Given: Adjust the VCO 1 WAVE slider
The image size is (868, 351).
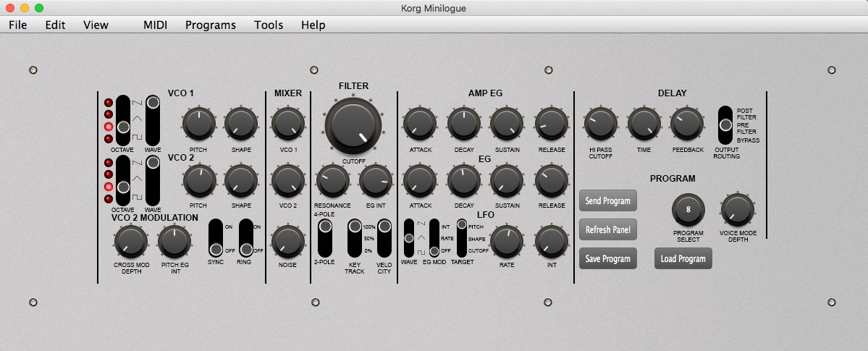Looking at the screenshot, I should click(x=153, y=119).
